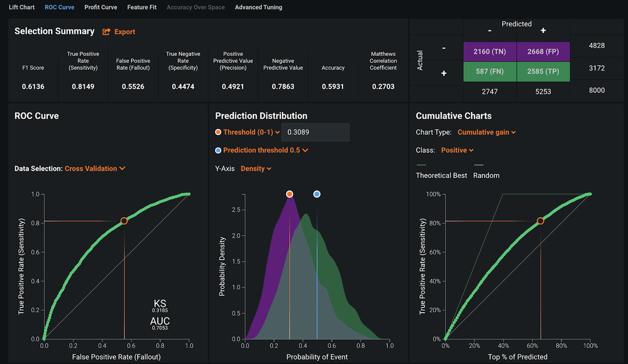Click the 2160 (TN) confusion matrix cell
This screenshot has width=628, height=364.
pyautogui.click(x=490, y=52)
